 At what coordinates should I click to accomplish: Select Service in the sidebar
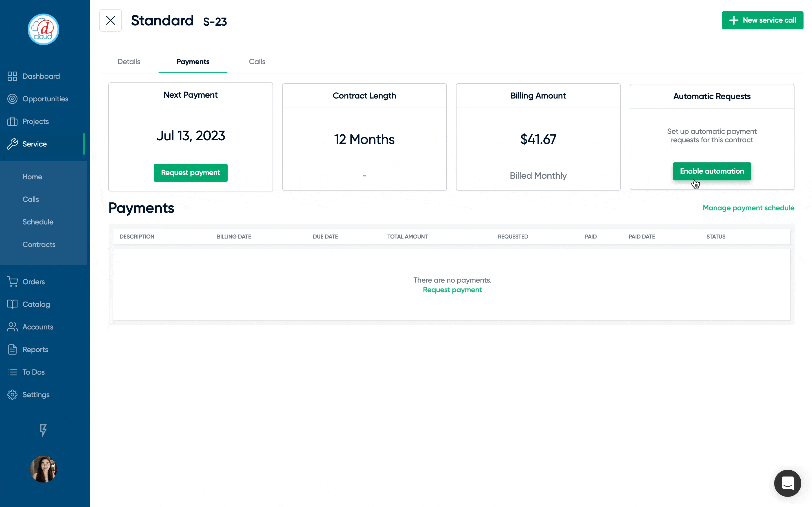[x=34, y=144]
